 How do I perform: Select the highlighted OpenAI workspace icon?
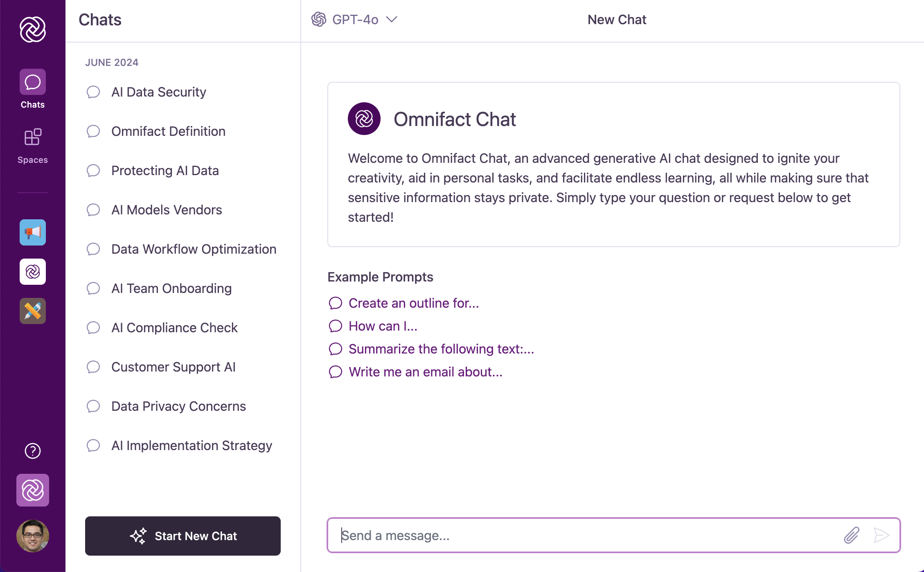[x=32, y=272]
